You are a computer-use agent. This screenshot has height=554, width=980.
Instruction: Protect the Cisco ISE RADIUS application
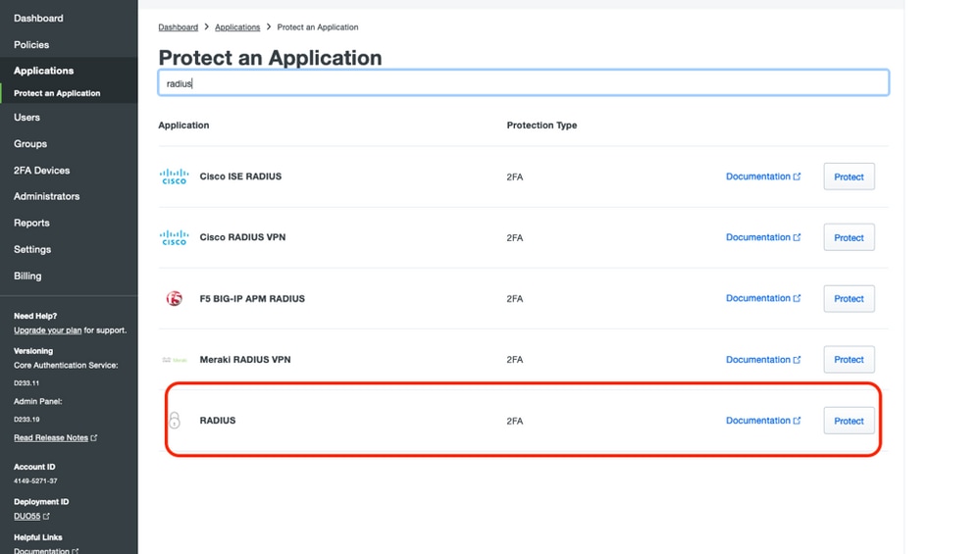[849, 176]
